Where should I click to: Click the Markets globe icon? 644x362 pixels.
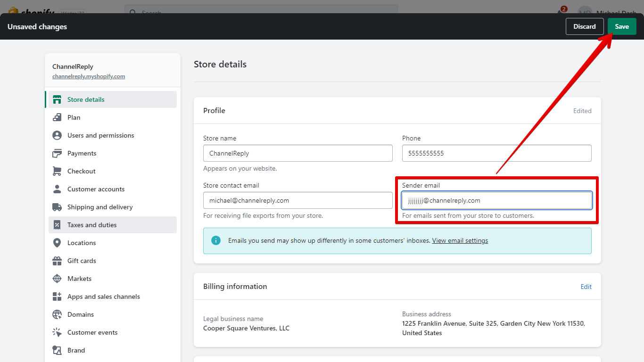(x=57, y=279)
